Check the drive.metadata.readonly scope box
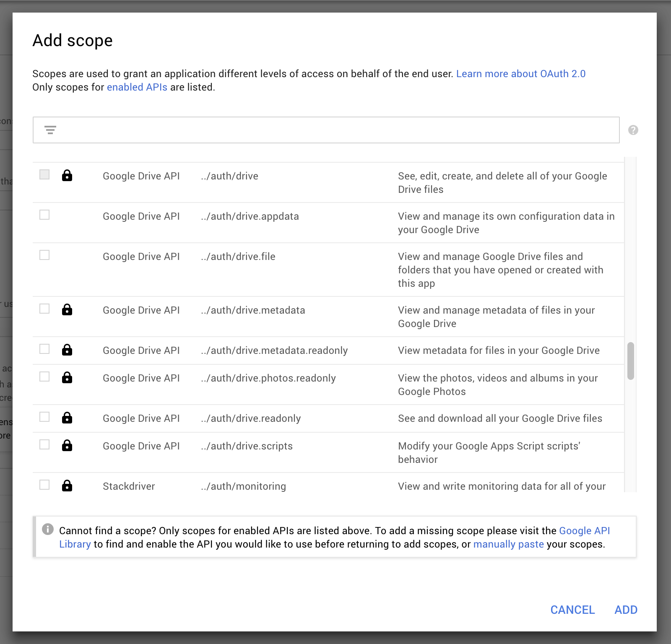The image size is (671, 644). click(44, 349)
